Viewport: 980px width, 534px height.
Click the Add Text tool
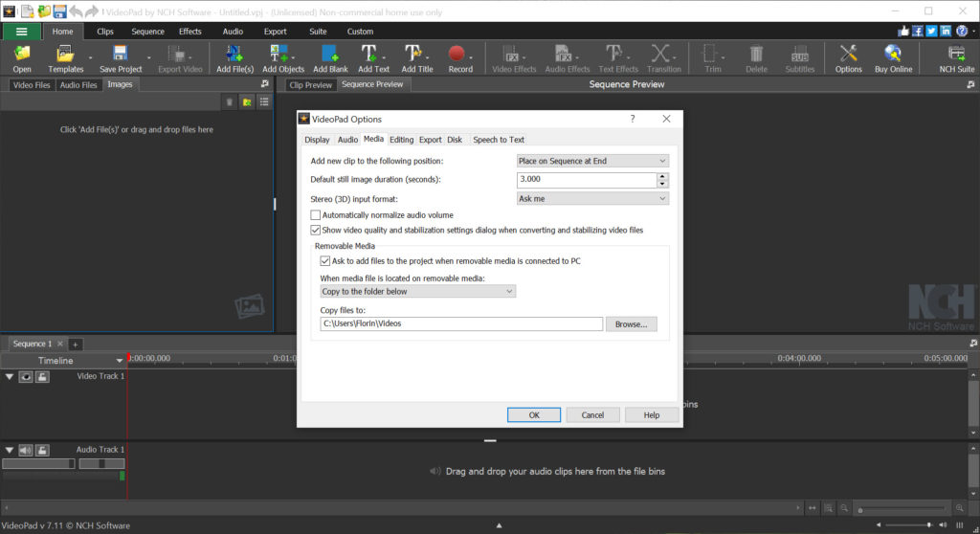click(373, 58)
